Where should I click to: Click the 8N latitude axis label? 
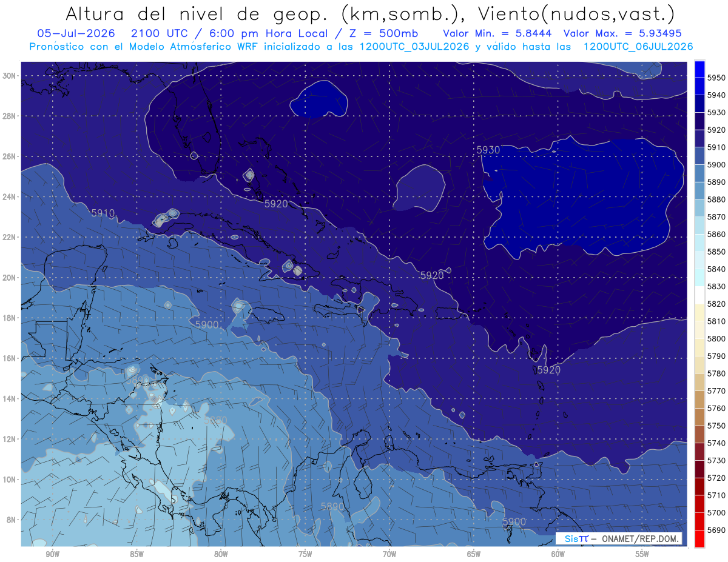point(12,520)
